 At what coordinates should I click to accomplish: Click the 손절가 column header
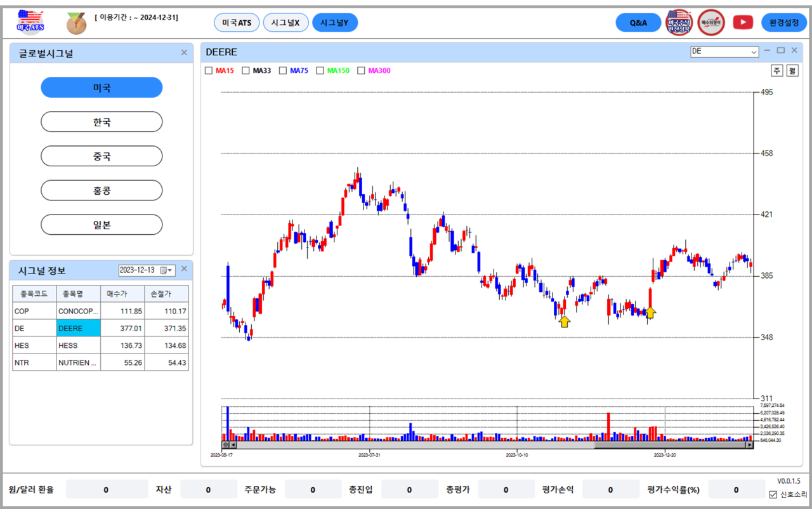(167, 294)
